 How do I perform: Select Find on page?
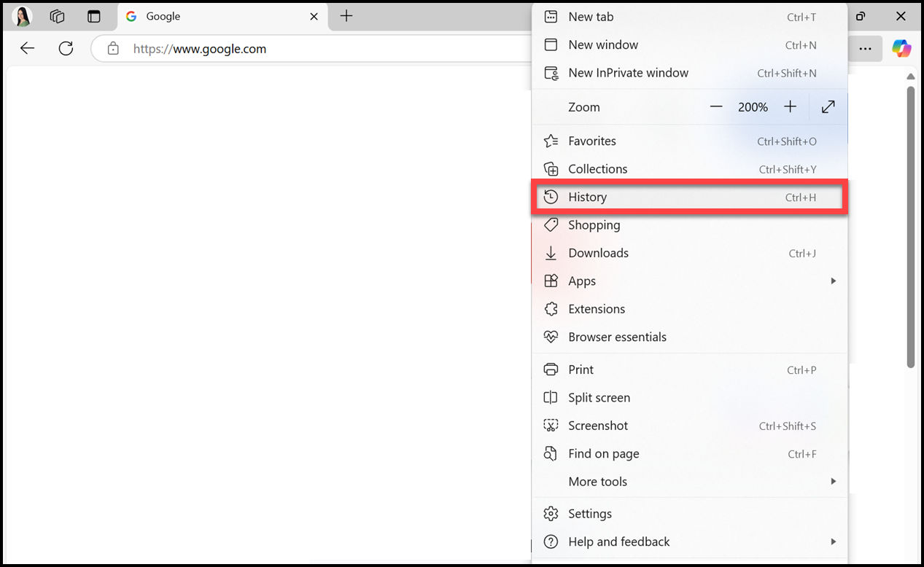690,453
